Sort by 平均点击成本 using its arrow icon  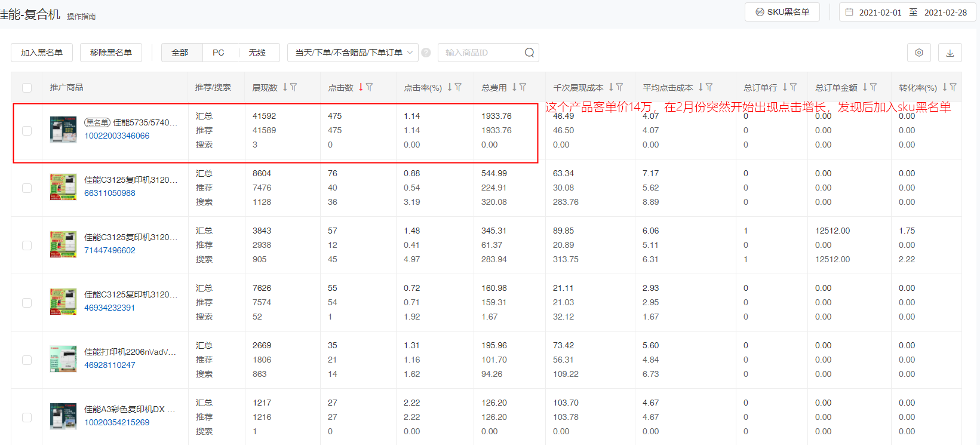click(701, 87)
